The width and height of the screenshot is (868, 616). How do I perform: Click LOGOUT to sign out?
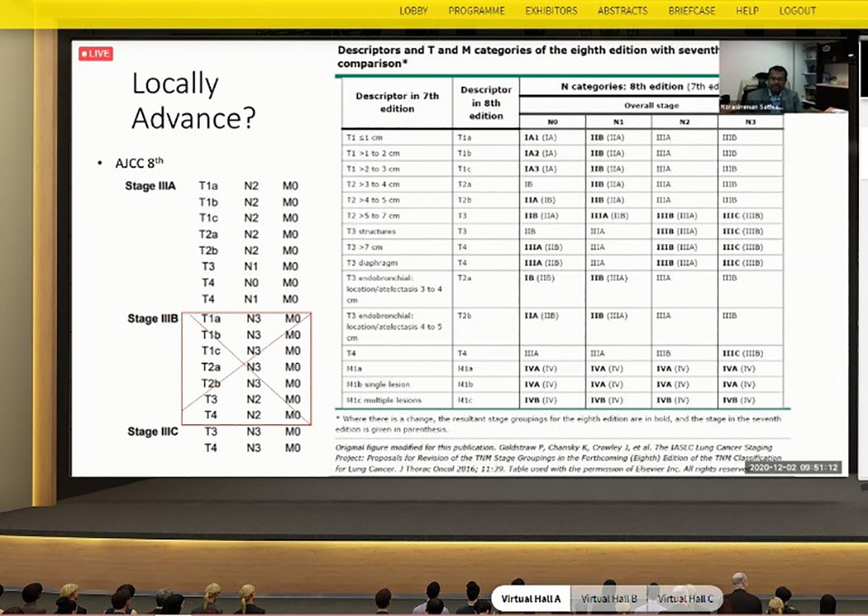pyautogui.click(x=797, y=11)
